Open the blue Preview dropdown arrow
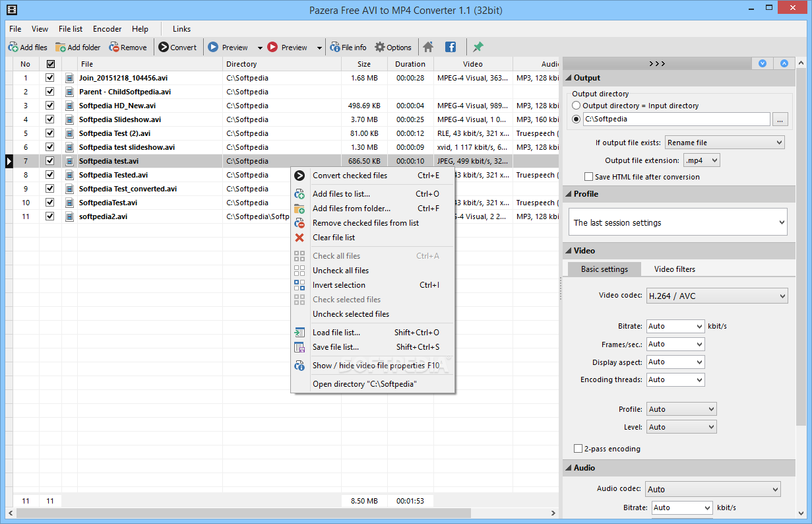Screen dimensions: 812x524 pos(260,48)
